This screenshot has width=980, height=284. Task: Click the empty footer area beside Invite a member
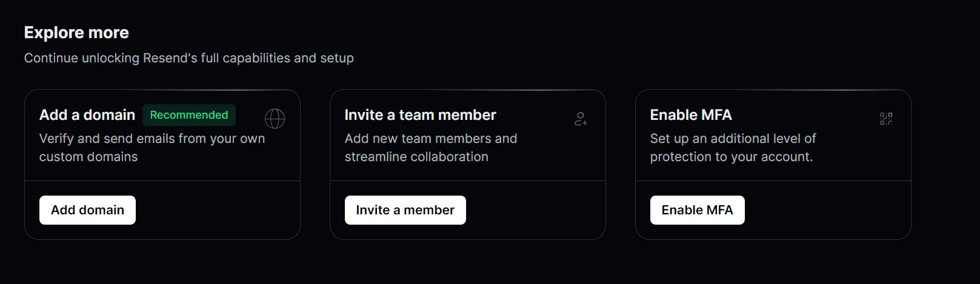pyautogui.click(x=535, y=210)
